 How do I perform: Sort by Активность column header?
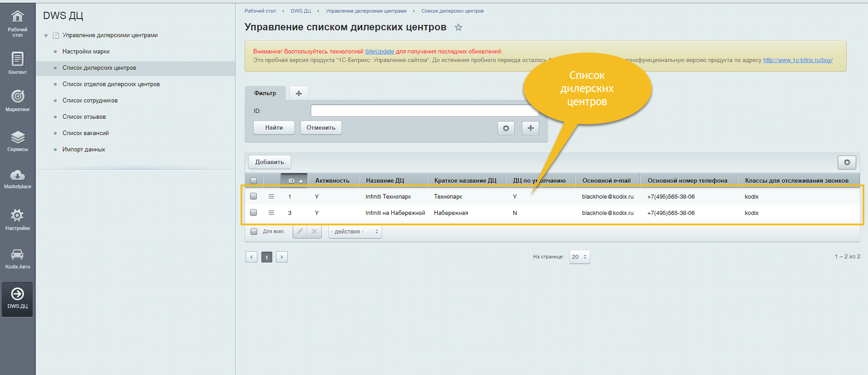333,180
